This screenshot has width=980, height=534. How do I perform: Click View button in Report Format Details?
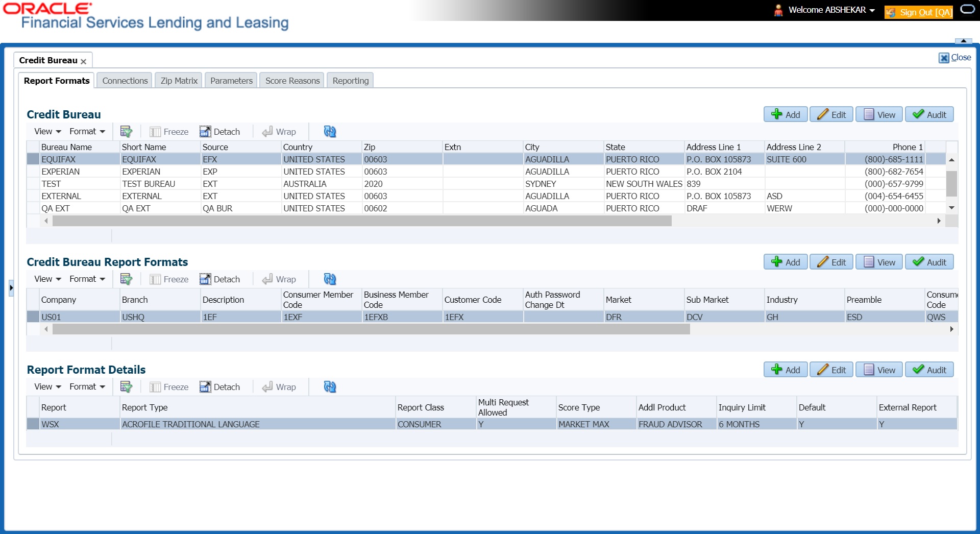879,370
